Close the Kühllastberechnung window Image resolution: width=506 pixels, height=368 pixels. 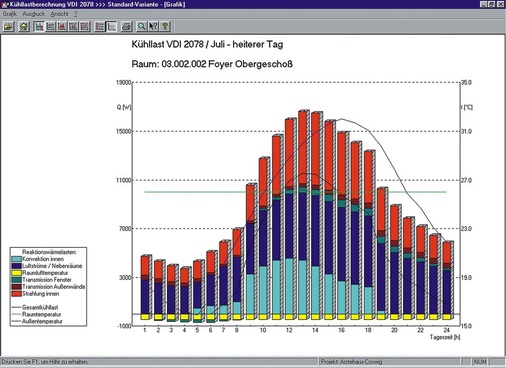pyautogui.click(x=500, y=4)
